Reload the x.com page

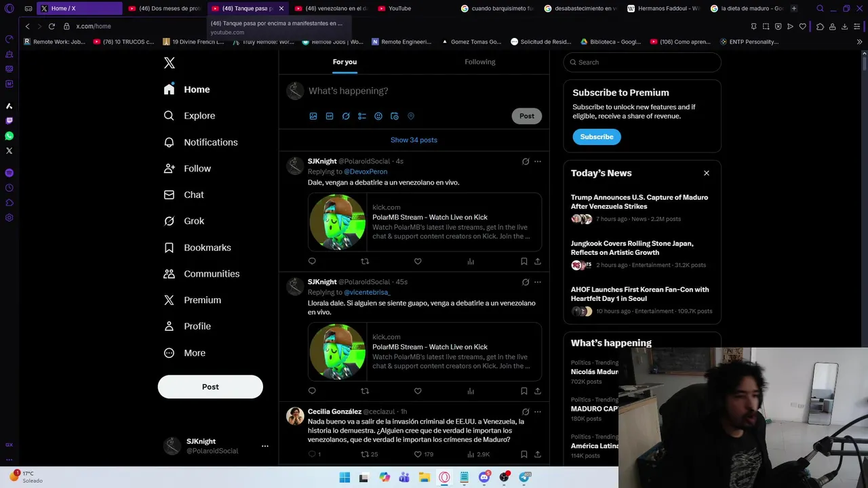pos(52,26)
